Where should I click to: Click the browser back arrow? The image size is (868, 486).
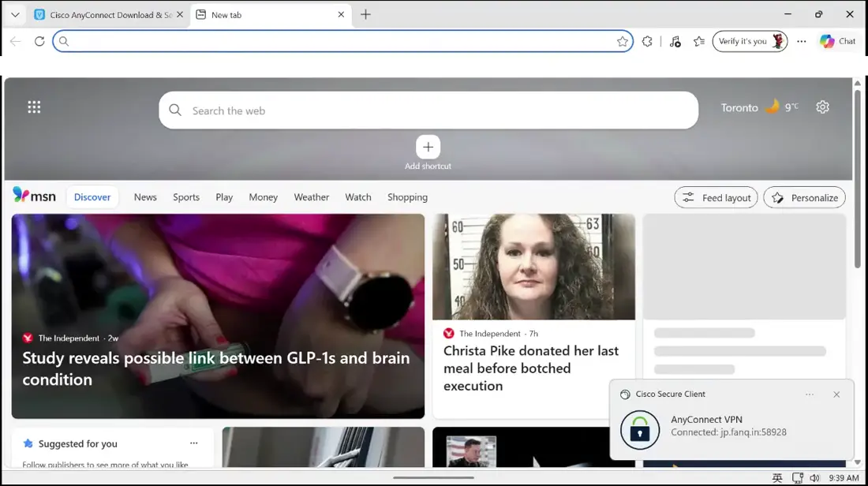click(x=16, y=41)
